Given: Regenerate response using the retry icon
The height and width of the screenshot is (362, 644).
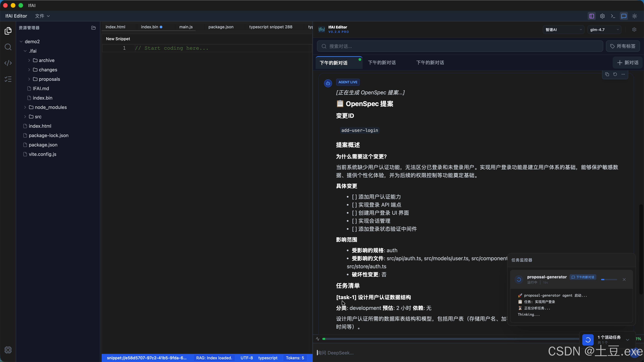Looking at the screenshot, I should coord(615,74).
